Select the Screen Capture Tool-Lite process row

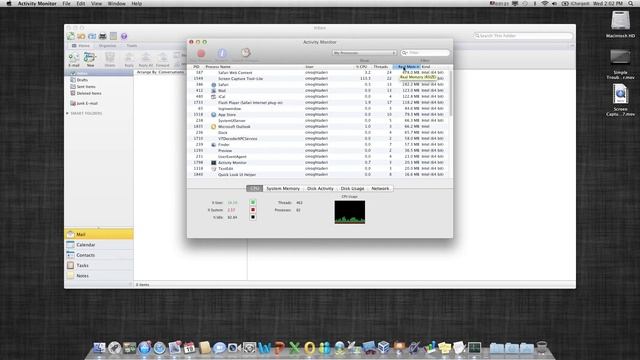point(318,78)
